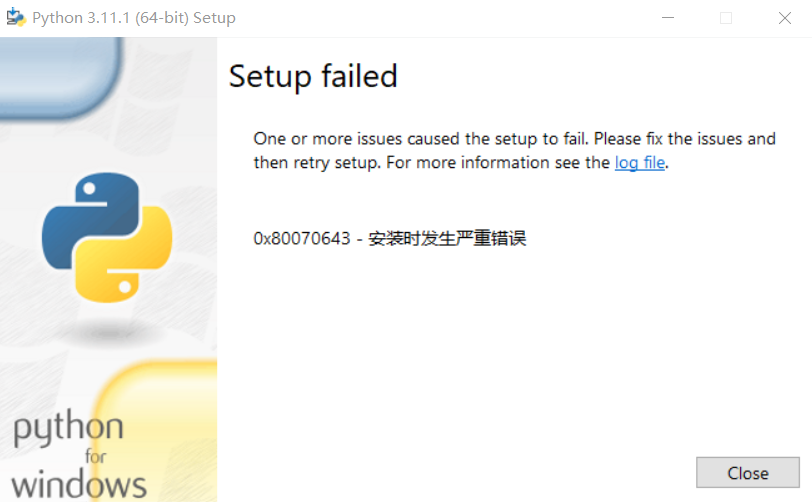Click the greyed-out maximize window button

[726, 18]
